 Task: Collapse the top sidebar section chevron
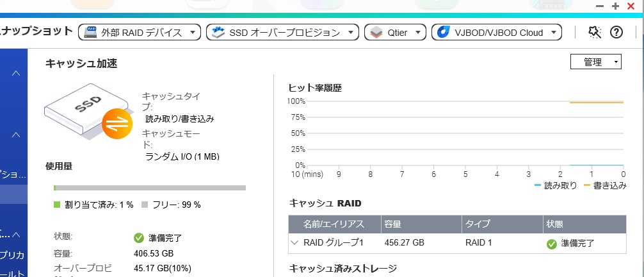pos(15,73)
